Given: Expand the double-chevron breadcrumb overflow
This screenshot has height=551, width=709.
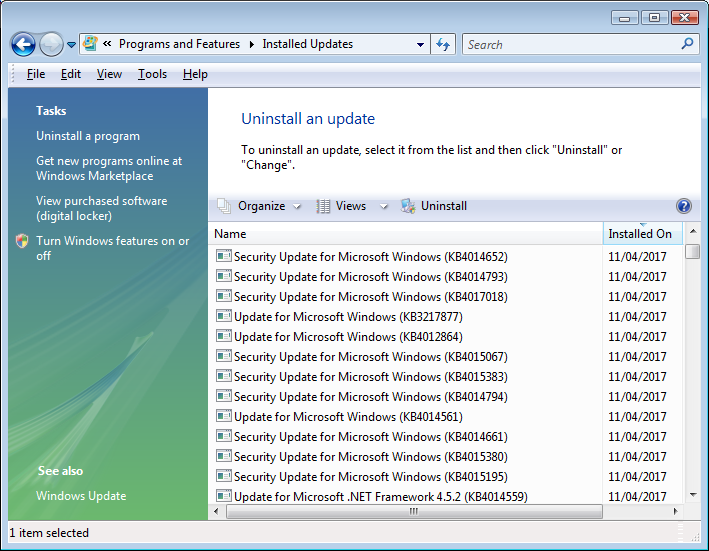Looking at the screenshot, I should click(107, 44).
